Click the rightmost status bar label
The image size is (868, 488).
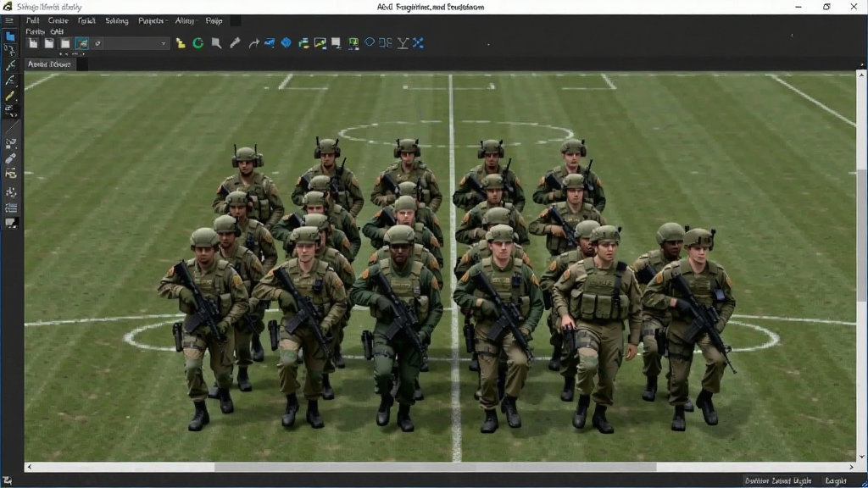(x=836, y=481)
